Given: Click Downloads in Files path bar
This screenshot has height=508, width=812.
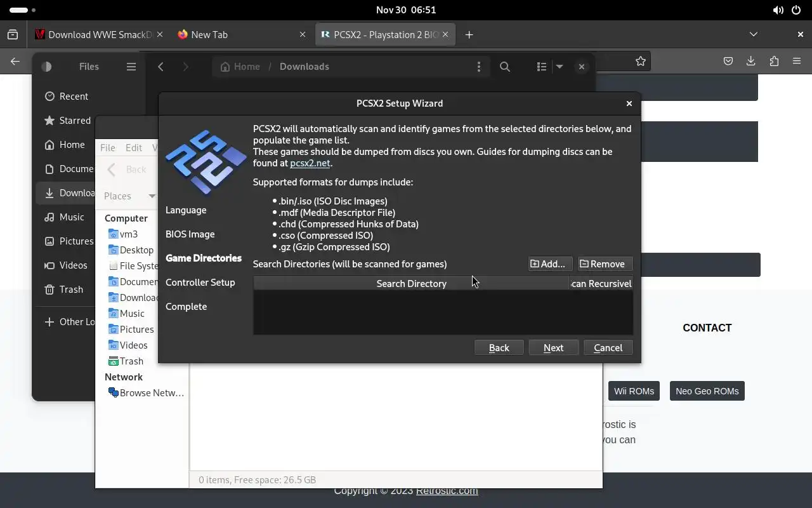Looking at the screenshot, I should click(x=304, y=66).
